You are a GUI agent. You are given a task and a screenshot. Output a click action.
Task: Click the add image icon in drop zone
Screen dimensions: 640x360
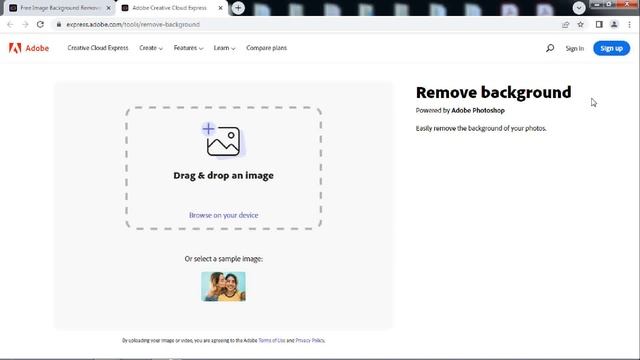(x=223, y=140)
